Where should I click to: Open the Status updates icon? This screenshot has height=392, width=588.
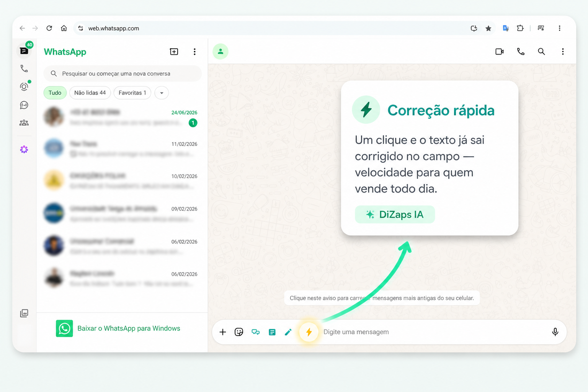[24, 87]
